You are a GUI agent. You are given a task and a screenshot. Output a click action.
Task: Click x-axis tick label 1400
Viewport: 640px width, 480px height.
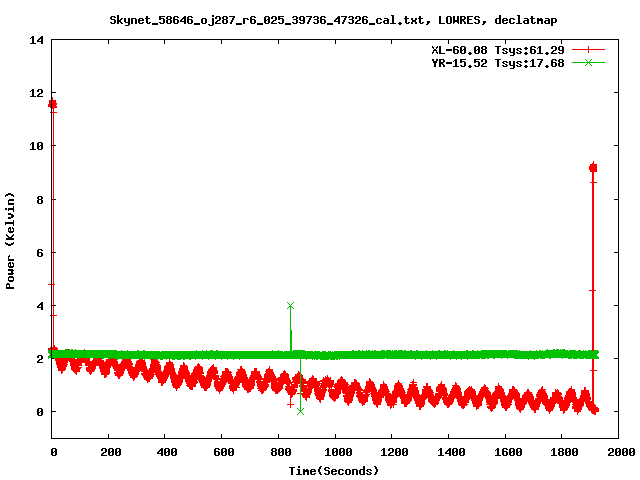tap(451, 452)
